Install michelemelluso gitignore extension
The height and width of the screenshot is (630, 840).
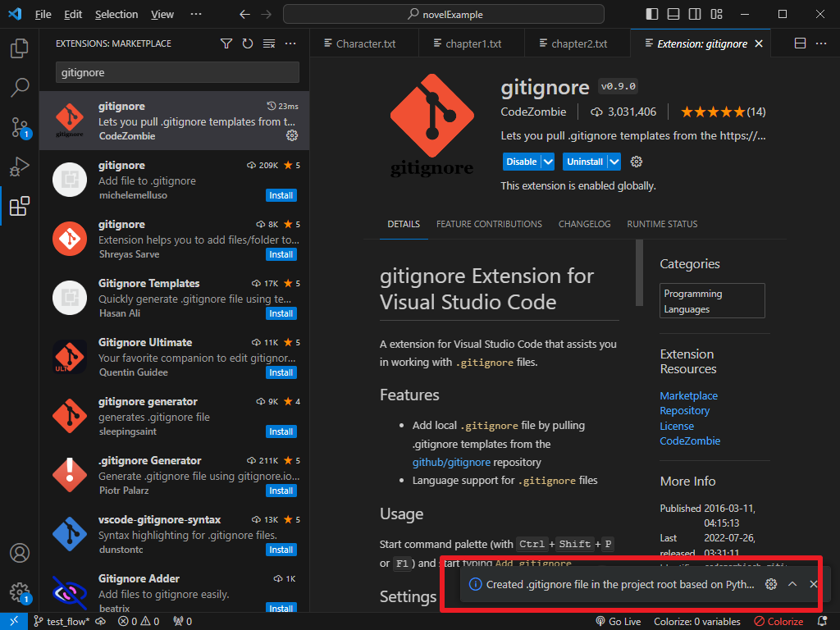click(x=281, y=195)
